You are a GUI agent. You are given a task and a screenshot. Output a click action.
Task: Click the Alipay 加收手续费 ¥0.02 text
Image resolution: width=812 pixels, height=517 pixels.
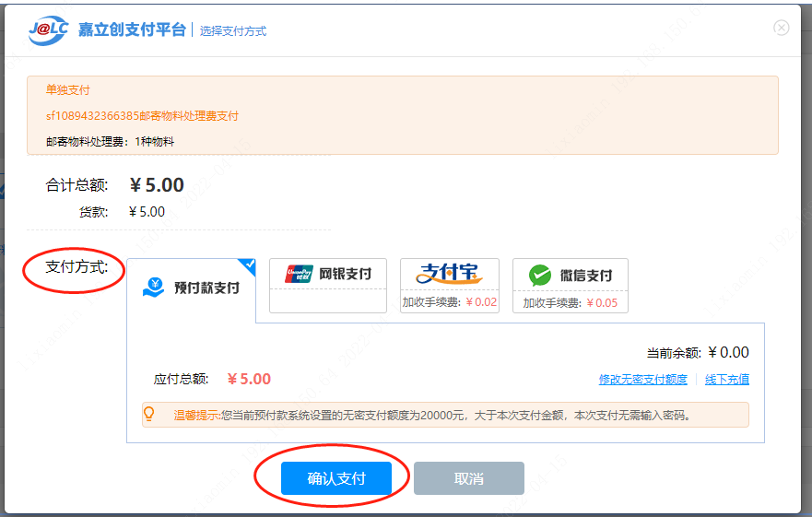(x=449, y=302)
